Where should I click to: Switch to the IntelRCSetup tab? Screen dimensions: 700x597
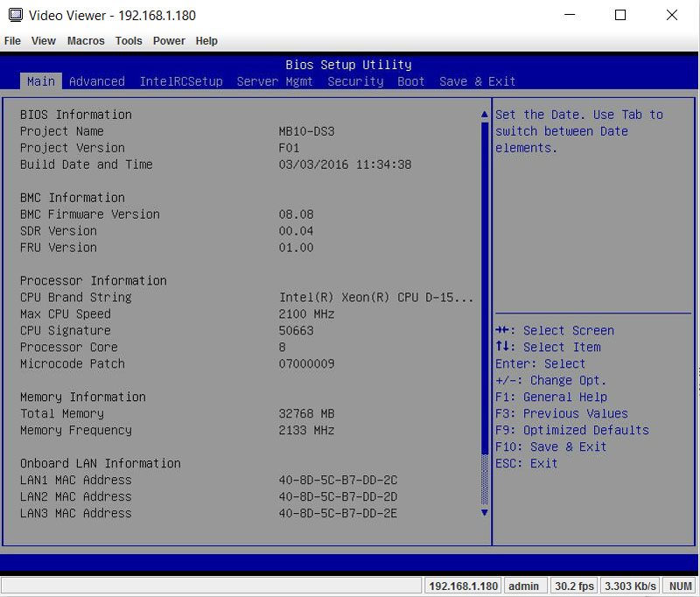tap(181, 81)
